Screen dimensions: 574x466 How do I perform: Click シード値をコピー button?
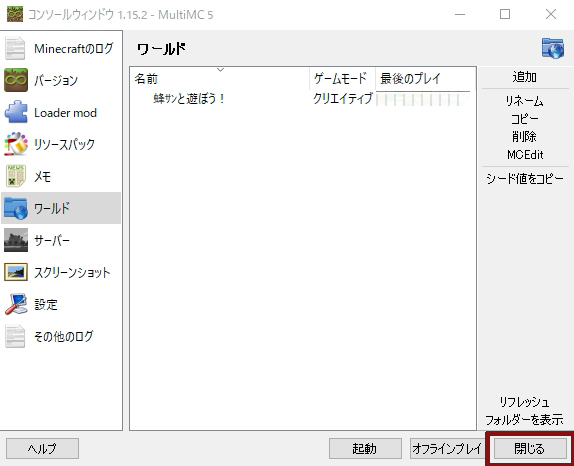point(525,179)
